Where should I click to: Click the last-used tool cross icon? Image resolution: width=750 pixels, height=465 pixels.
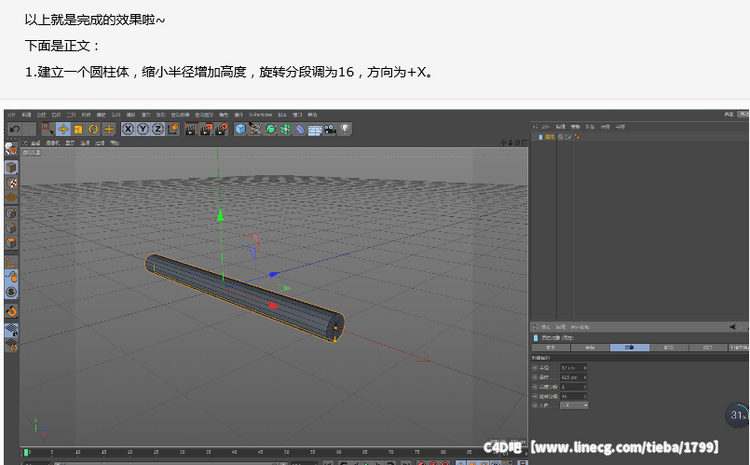(109, 129)
